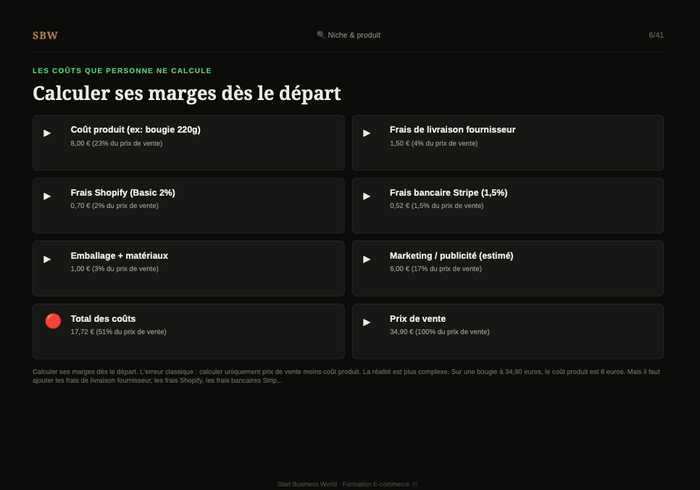Image resolution: width=700 pixels, height=490 pixels.
Task: Click the SBW logo
Action: 45,35
